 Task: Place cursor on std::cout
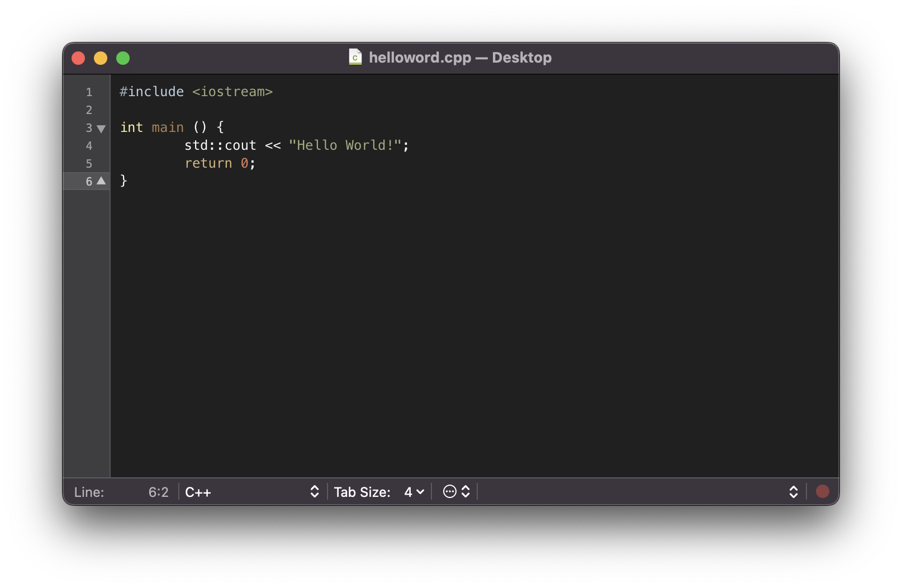pos(220,145)
